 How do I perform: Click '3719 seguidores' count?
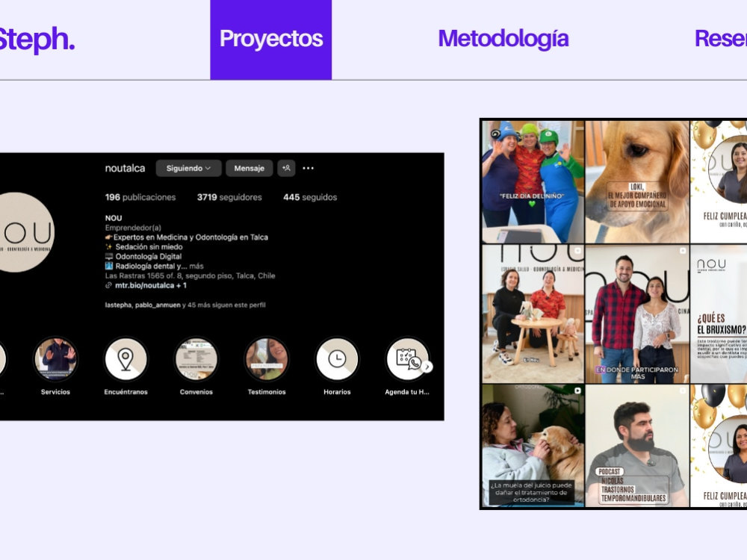229,197
